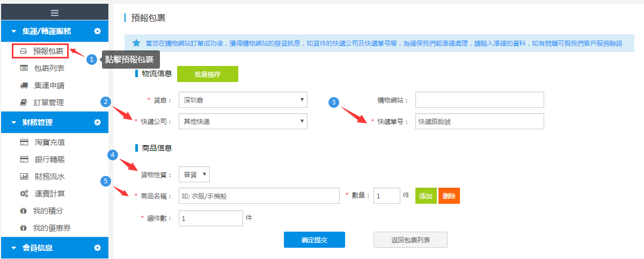Open 訂單管理 in the sidebar
Image resolution: width=644 pixels, height=259 pixels.
tap(49, 102)
